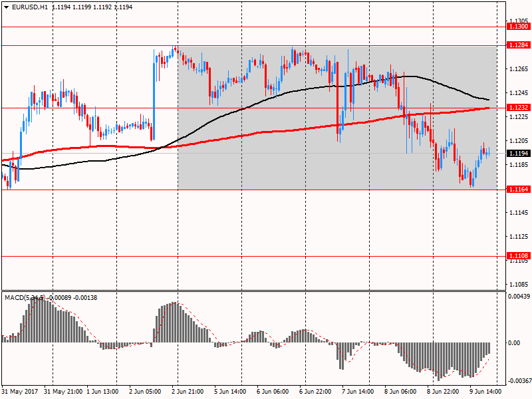Click the 6 Jun 06:00 time label

pyautogui.click(x=273, y=392)
